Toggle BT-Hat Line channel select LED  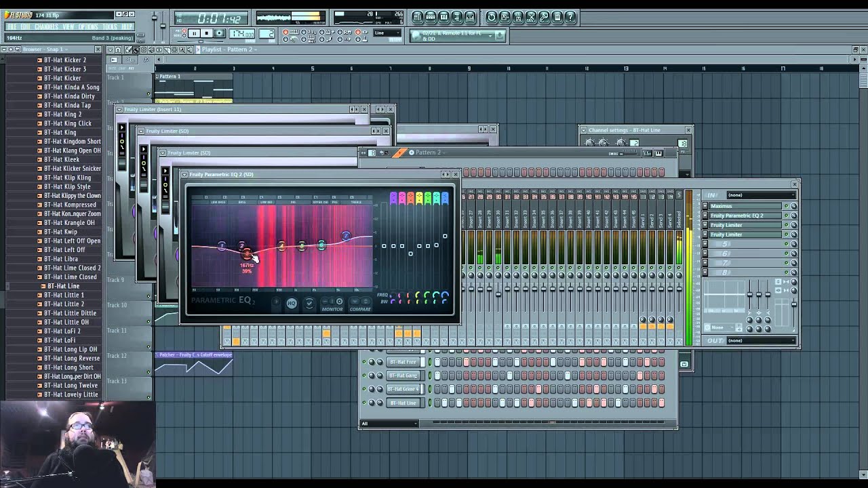429,403
